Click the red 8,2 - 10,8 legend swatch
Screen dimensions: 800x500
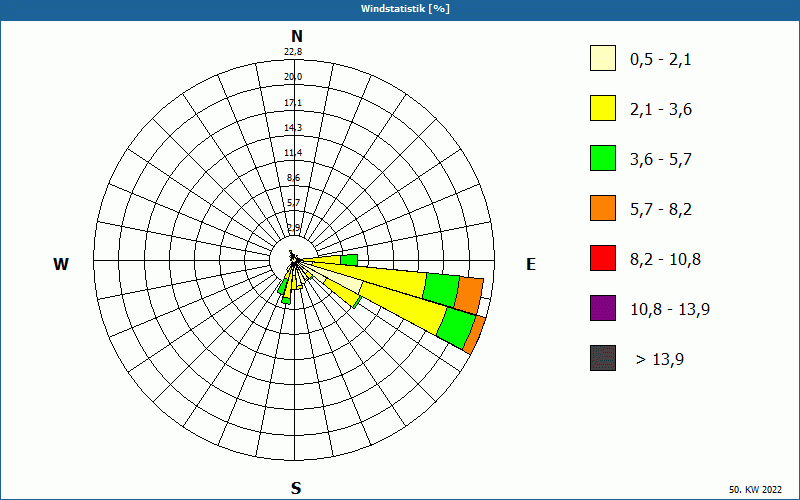(603, 258)
